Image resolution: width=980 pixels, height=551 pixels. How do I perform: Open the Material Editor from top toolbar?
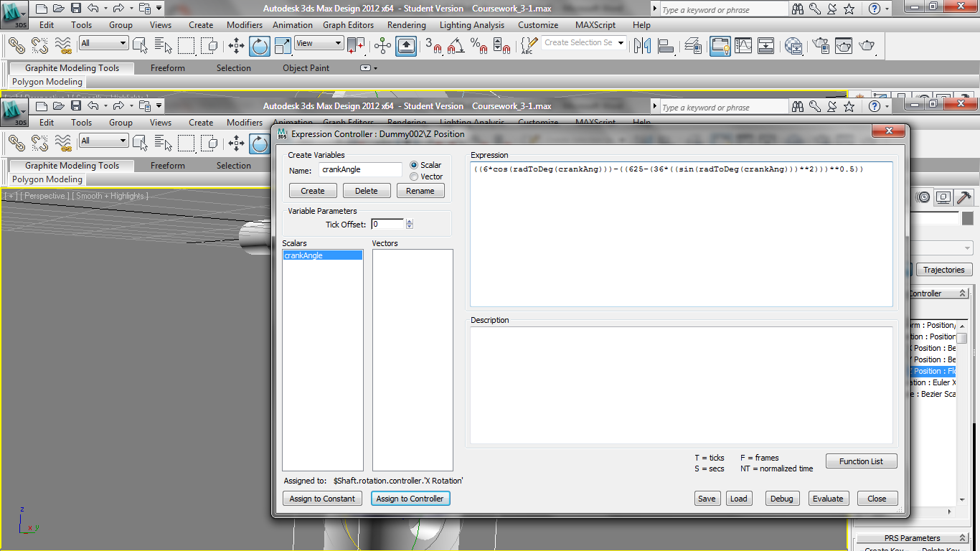pyautogui.click(x=793, y=46)
